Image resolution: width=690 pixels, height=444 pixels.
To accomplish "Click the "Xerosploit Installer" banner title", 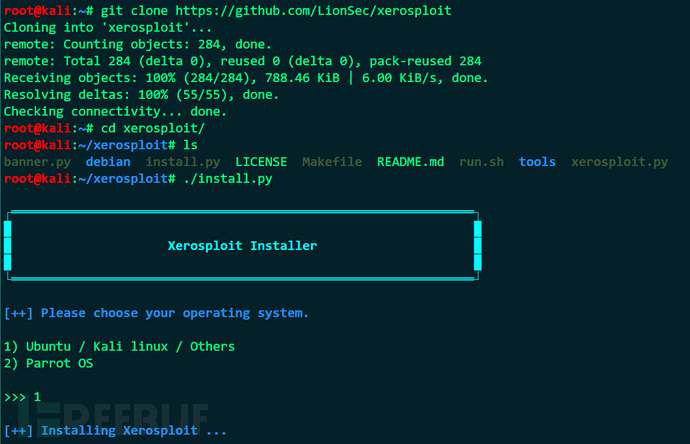I will pyautogui.click(x=242, y=246).
